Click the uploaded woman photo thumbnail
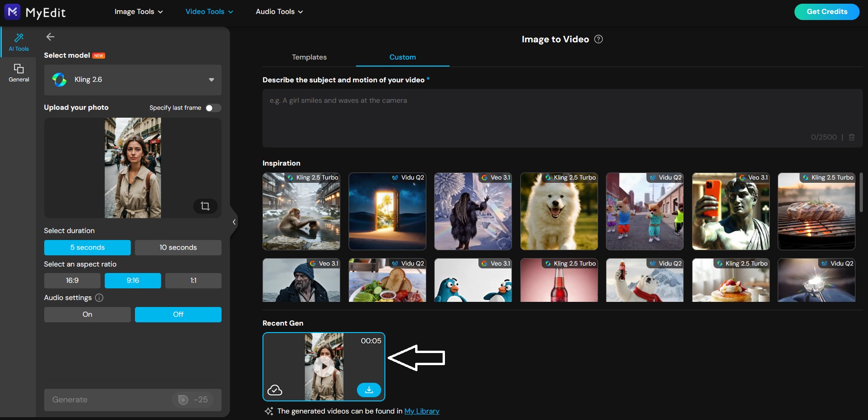This screenshot has height=420, width=868. click(x=133, y=168)
